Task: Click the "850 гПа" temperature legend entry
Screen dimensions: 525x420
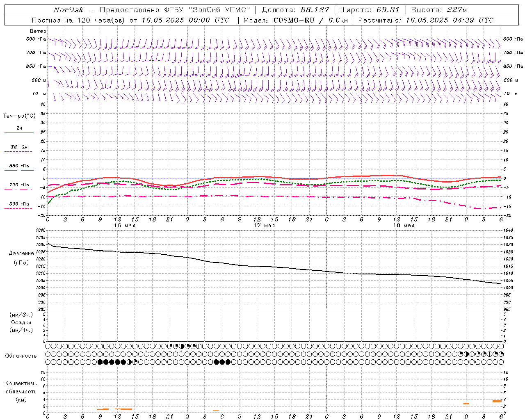Action: (x=19, y=166)
